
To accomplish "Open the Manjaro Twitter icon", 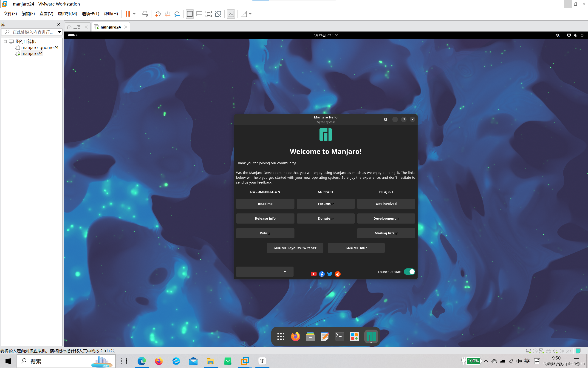I will [x=330, y=274].
